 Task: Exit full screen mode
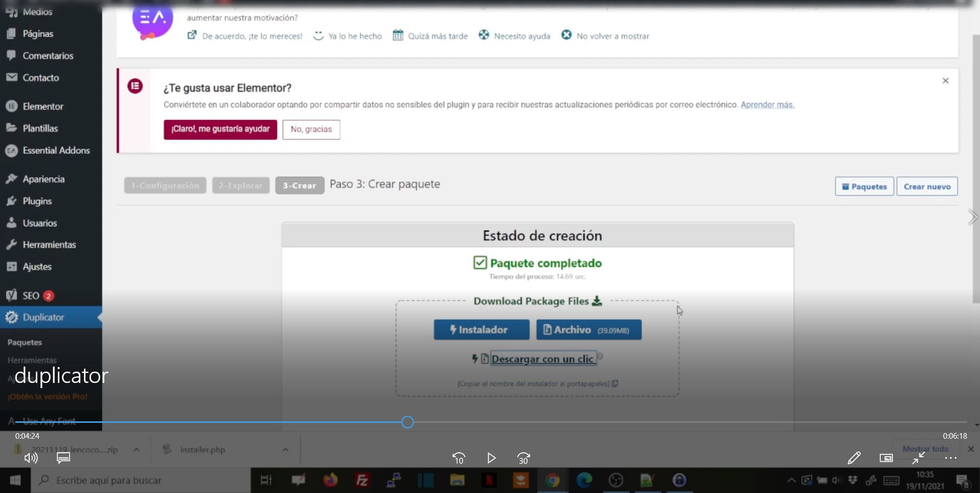pos(918,458)
